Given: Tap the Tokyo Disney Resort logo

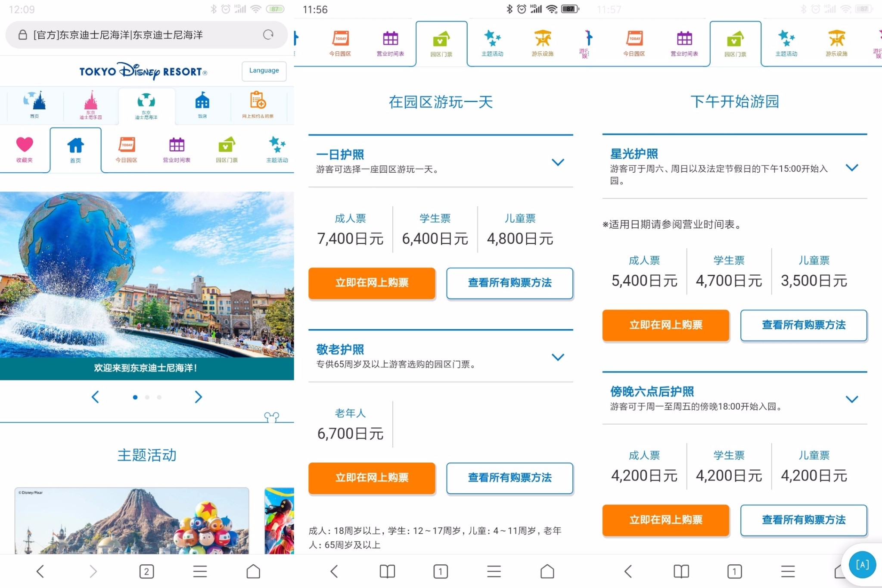Looking at the screenshot, I should [143, 71].
